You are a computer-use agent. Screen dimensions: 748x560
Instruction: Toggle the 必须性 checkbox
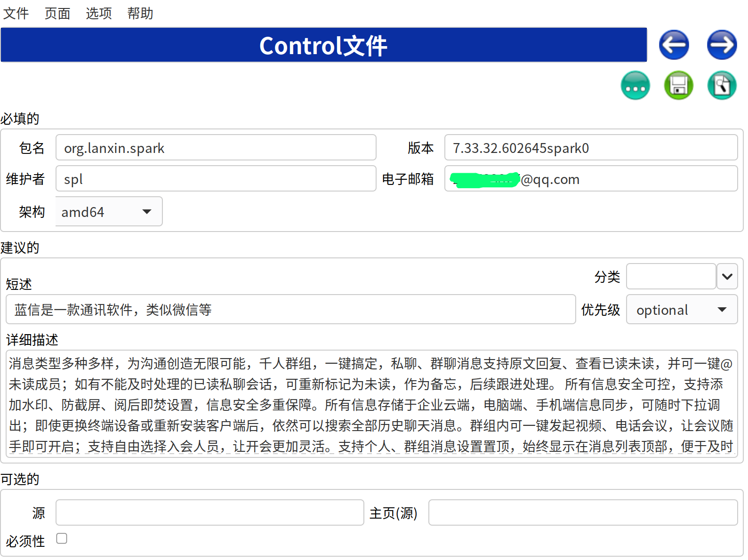pos(62,538)
